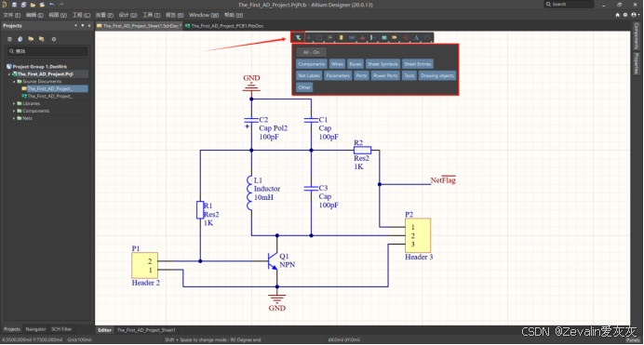This screenshot has height=345, width=644.
Task: Open Projects panel dropdown arrow menu
Action: pos(75,25)
